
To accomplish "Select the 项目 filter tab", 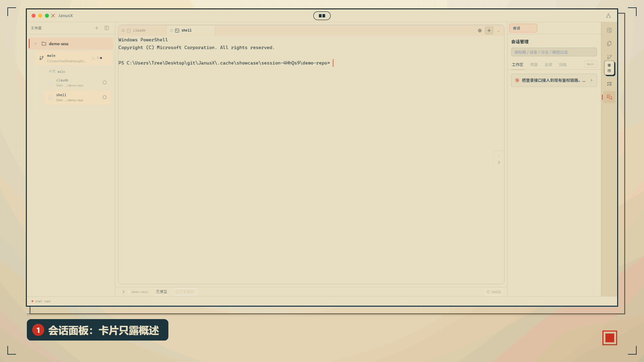I will [x=534, y=65].
